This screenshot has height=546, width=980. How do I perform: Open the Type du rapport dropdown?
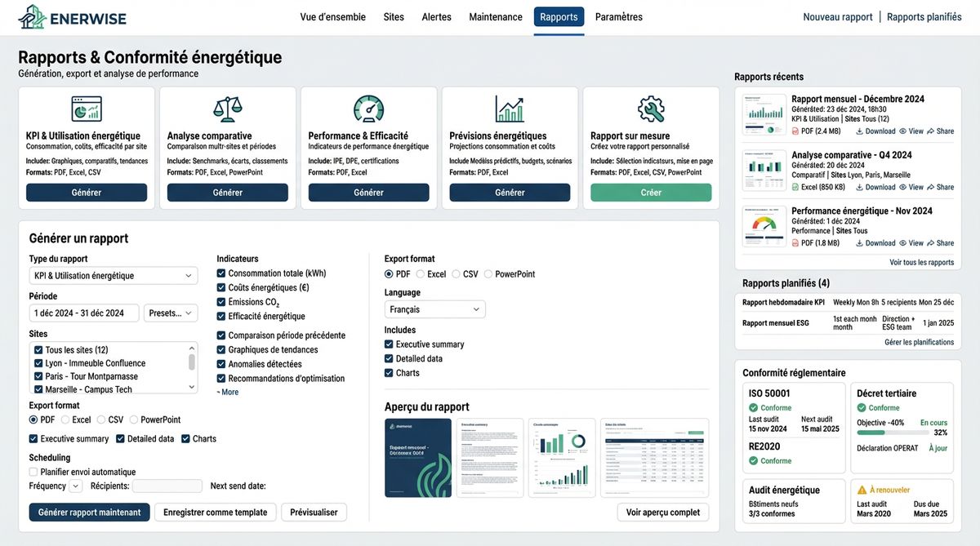tap(113, 276)
